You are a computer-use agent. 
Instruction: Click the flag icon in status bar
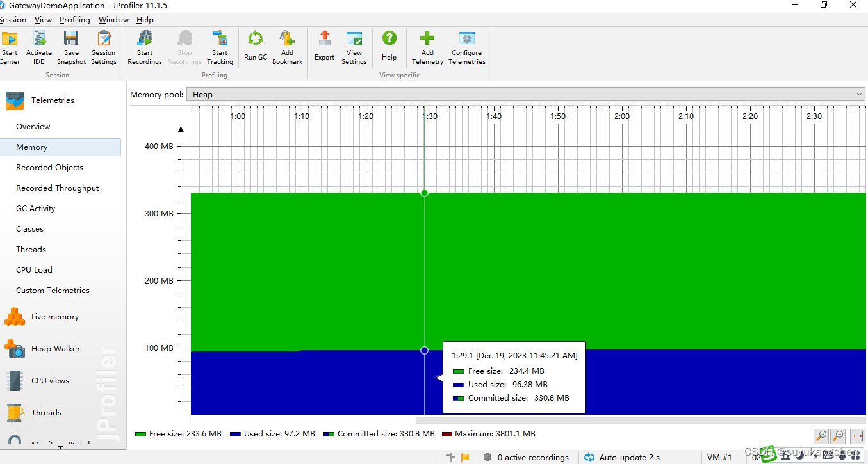pyautogui.click(x=465, y=457)
